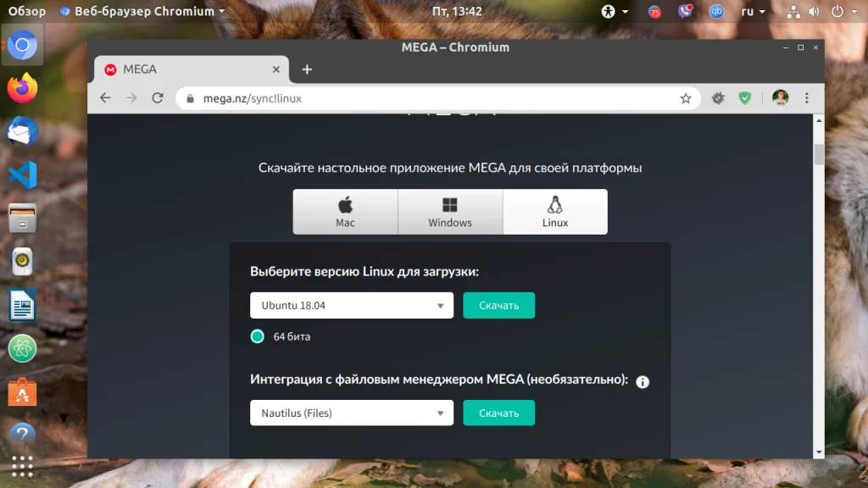View site info via the lock icon
This screenshot has width=868, height=488.
point(191,98)
